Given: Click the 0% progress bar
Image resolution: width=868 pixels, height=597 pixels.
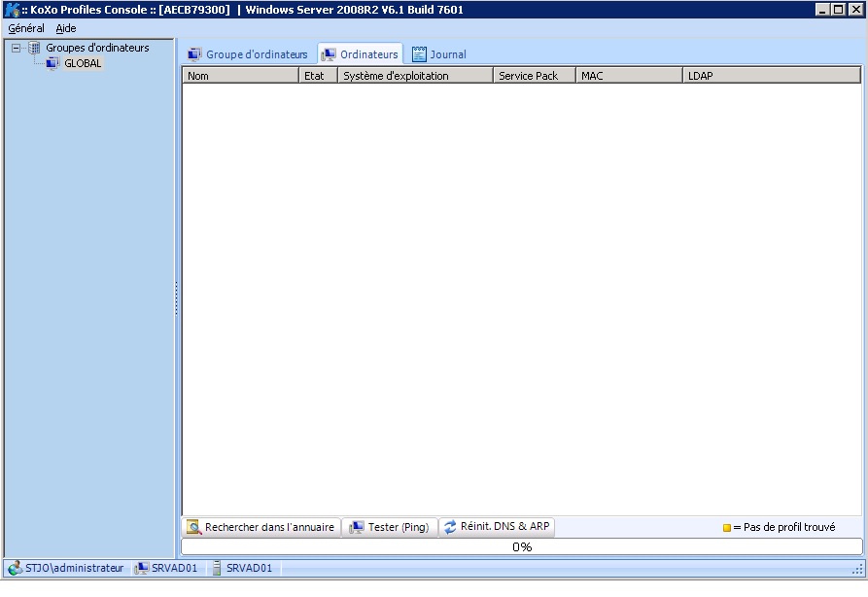Looking at the screenshot, I should [x=521, y=547].
